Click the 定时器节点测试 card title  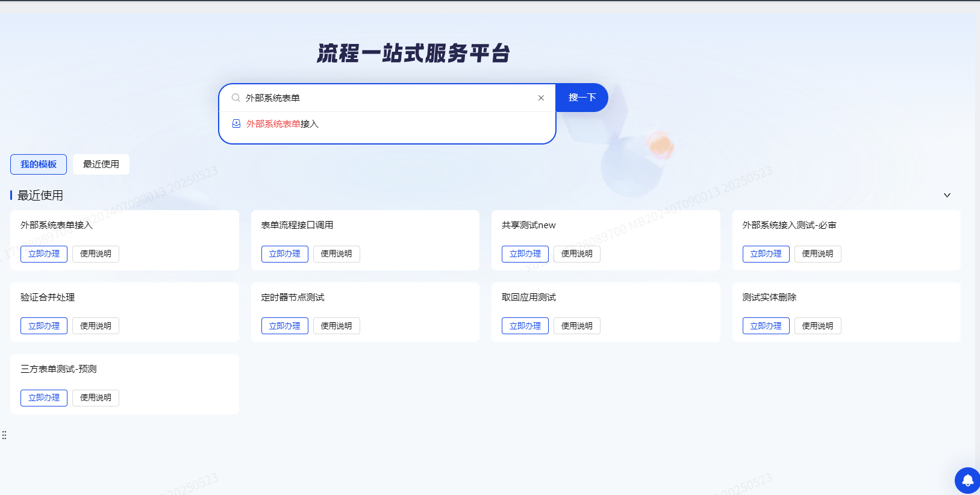[293, 297]
